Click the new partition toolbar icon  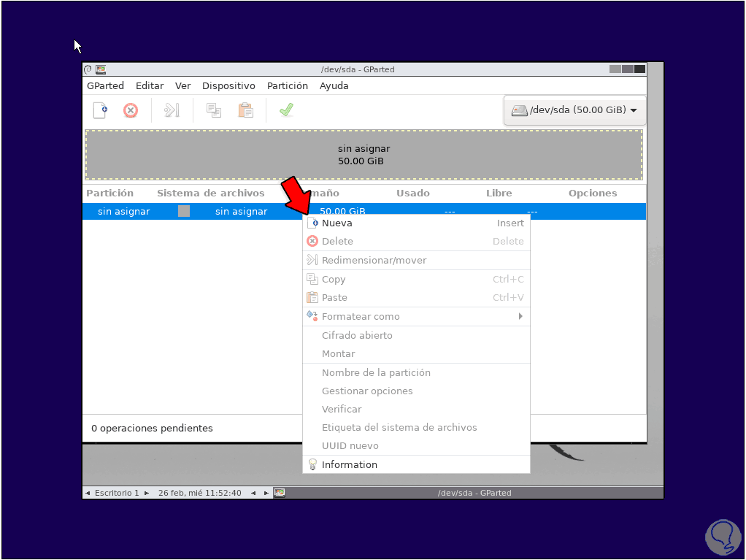point(101,110)
